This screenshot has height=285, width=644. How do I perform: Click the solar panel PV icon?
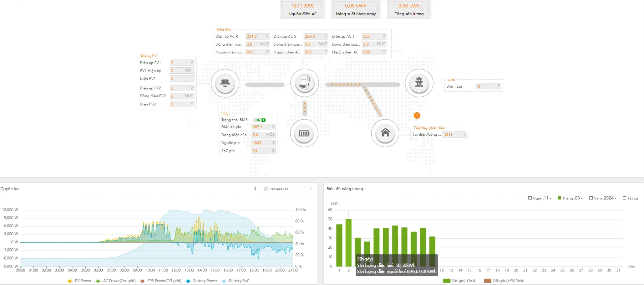tap(225, 83)
